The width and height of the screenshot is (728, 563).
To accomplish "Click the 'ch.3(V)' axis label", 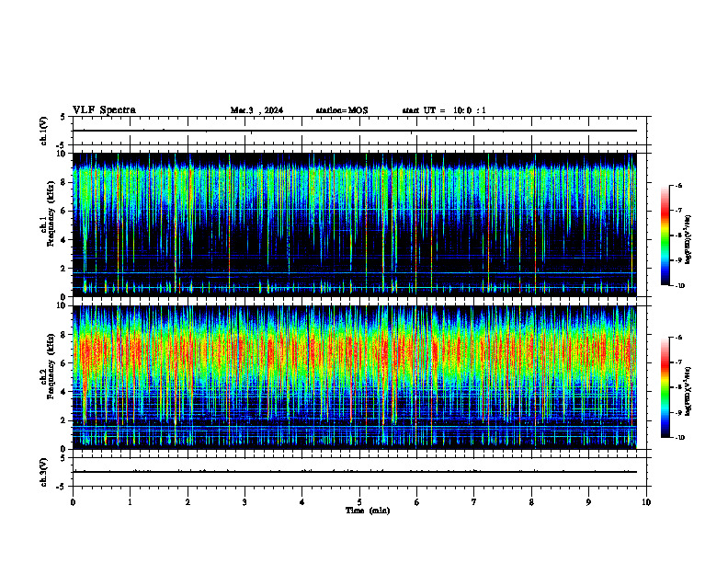I will point(43,472).
